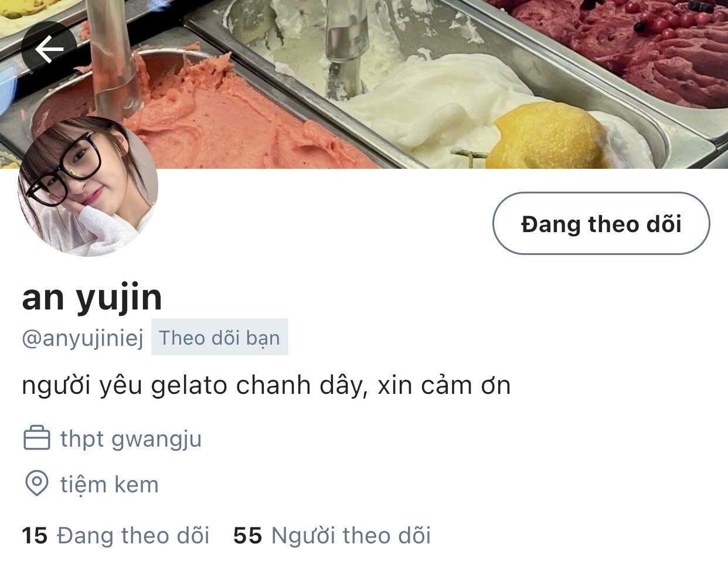Select the @anyujiniej handle
The width and height of the screenshot is (728, 575).
[83, 338]
